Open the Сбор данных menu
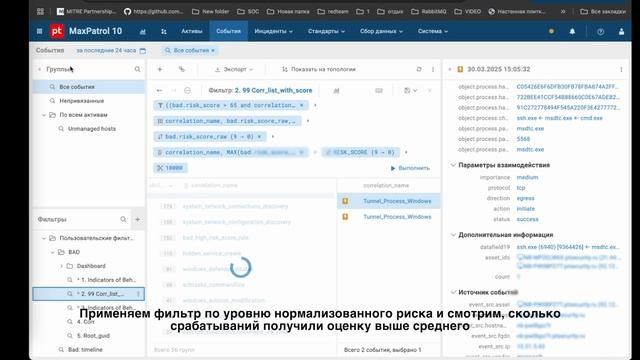This screenshot has height=360, width=640. [381, 31]
